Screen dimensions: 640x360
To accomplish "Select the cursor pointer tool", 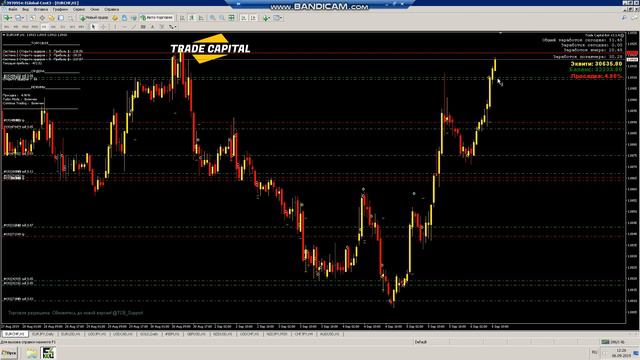I will [x=93, y=27].
